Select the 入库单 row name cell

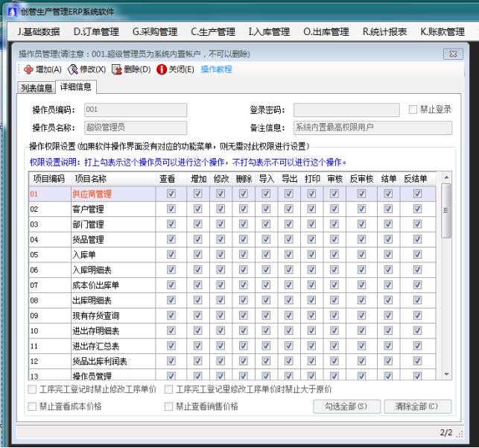coord(113,254)
